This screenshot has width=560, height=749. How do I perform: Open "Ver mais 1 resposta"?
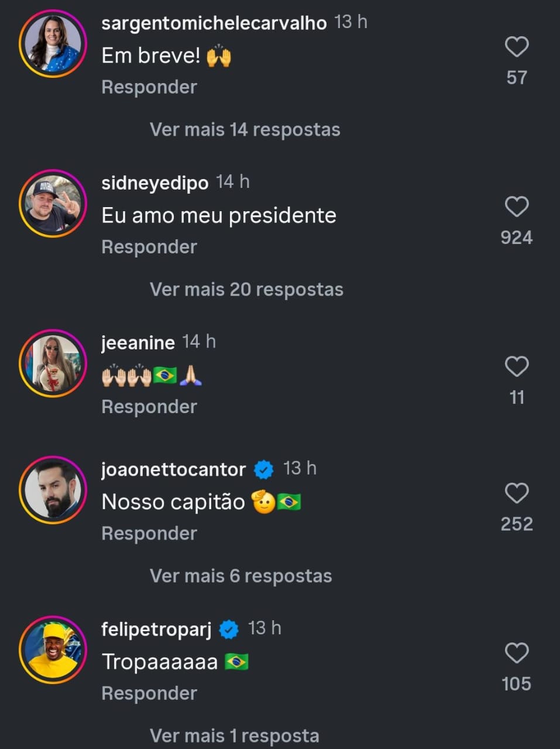[x=234, y=736]
